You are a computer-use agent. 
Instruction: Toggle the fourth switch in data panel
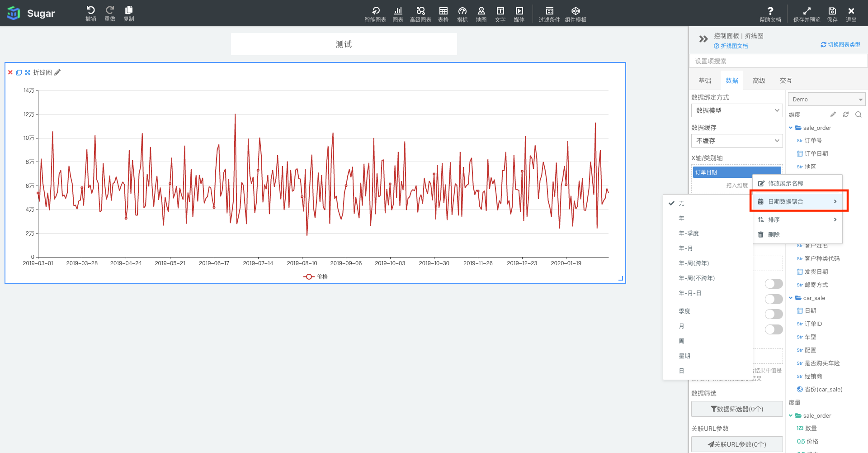pyautogui.click(x=774, y=329)
